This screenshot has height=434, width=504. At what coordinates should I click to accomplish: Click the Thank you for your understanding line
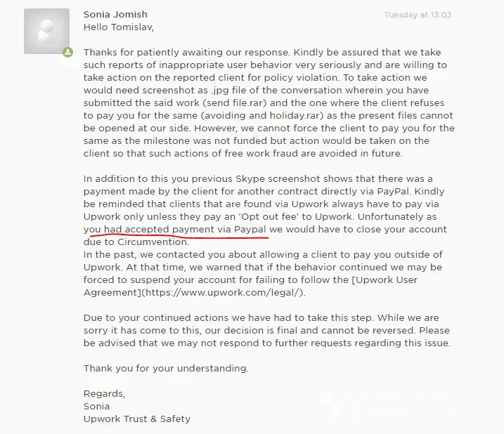point(166,369)
